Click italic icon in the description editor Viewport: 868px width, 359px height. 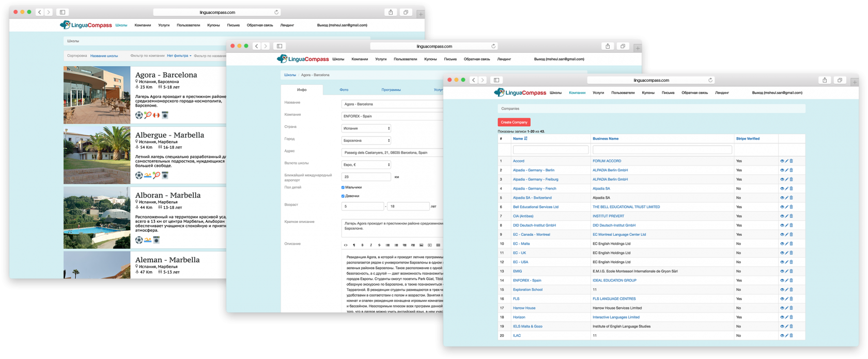coord(370,245)
